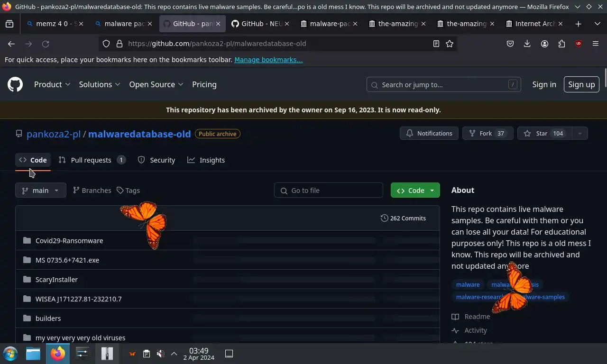Open the clipboard tray icon
The height and width of the screenshot is (364, 607).
pyautogui.click(x=147, y=354)
